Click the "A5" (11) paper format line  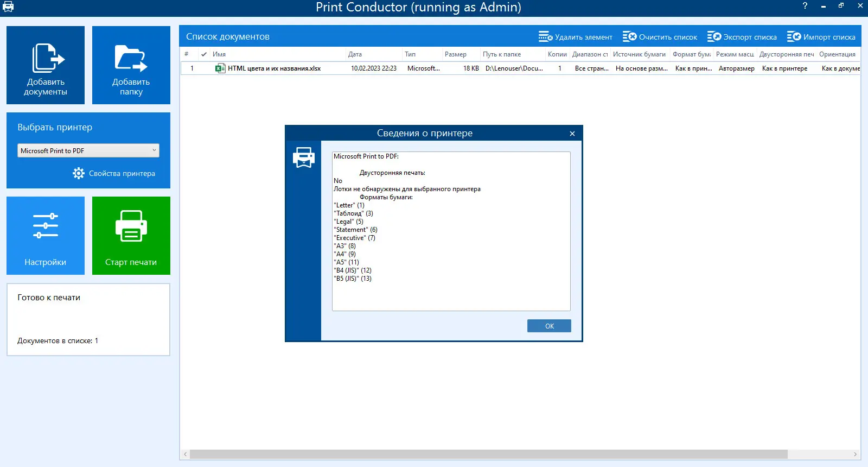coord(346,262)
